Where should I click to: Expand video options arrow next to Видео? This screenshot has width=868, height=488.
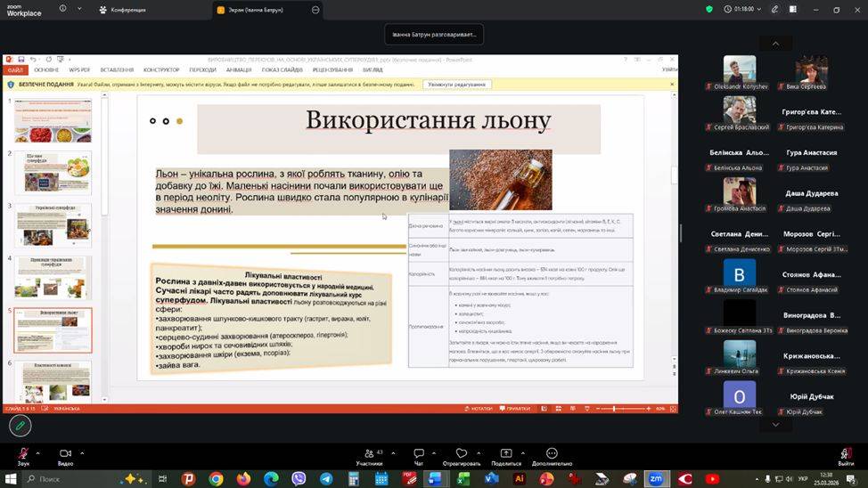82,452
